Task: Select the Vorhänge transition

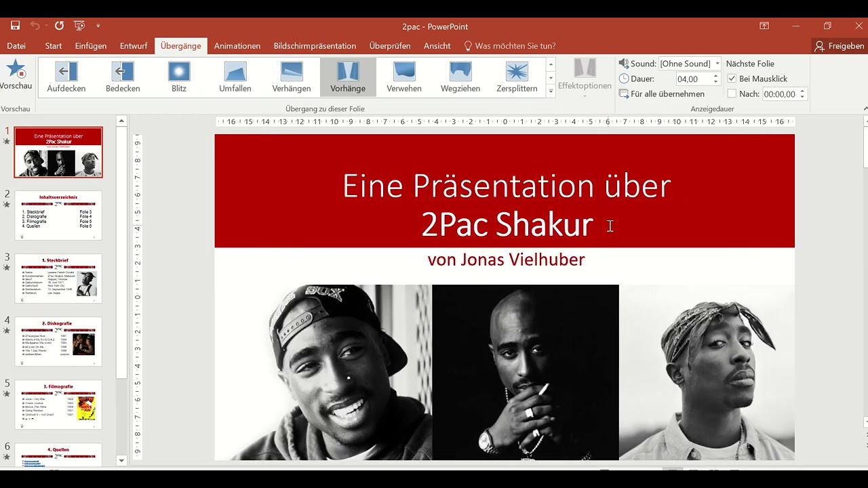Action: [x=348, y=77]
